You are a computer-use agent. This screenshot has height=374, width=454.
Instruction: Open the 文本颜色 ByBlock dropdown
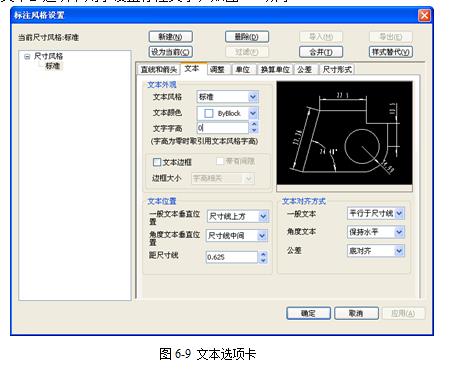(x=253, y=113)
